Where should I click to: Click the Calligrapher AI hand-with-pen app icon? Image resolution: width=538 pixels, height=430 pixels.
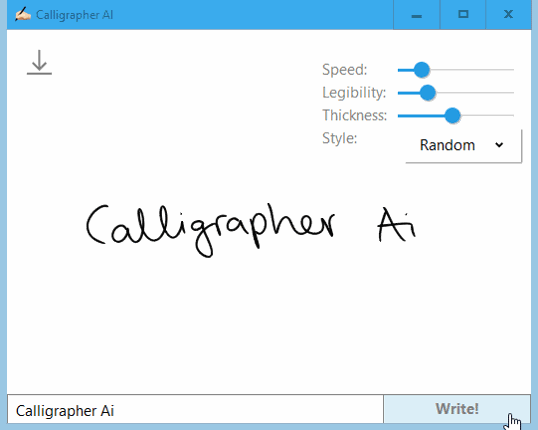[x=23, y=14]
